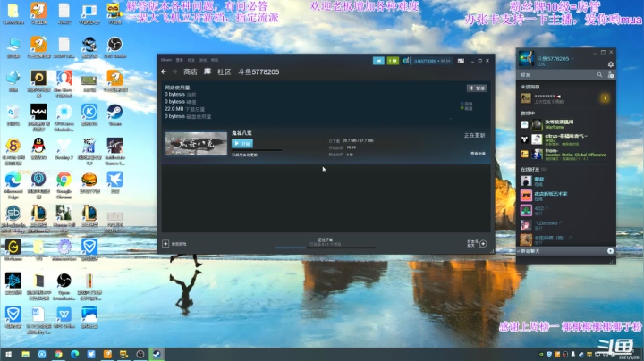Click the add game plus icon
The width and height of the screenshot is (644, 361).
[165, 244]
